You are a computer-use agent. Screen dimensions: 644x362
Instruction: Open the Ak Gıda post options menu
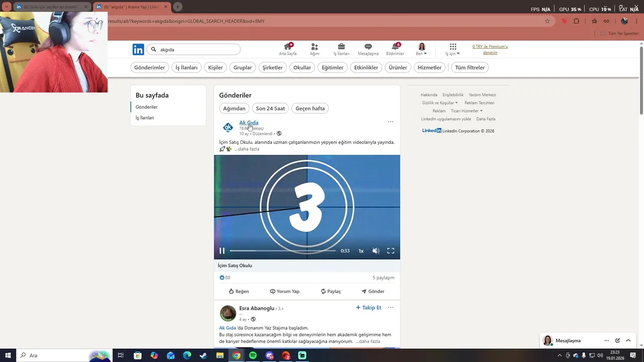pos(390,122)
